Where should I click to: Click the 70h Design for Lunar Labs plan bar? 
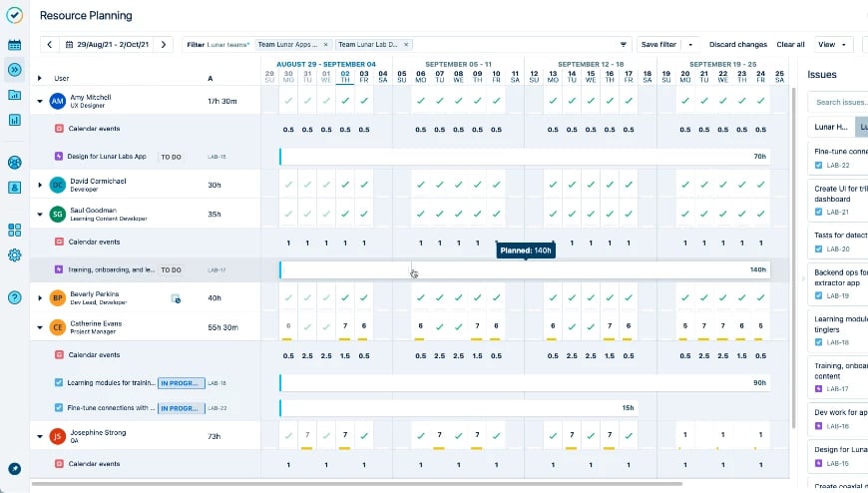(525, 157)
